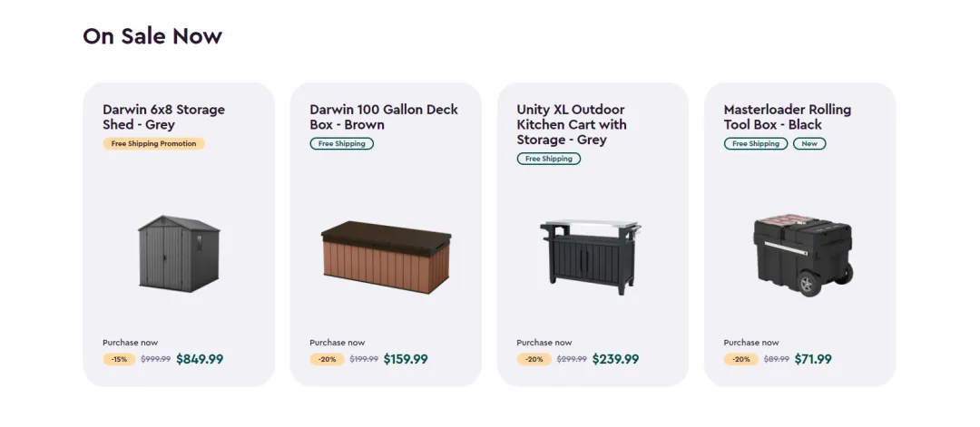Viewport: 980px width, 427px height.
Task: Click the $159.99 sale price
Action: coord(406,359)
